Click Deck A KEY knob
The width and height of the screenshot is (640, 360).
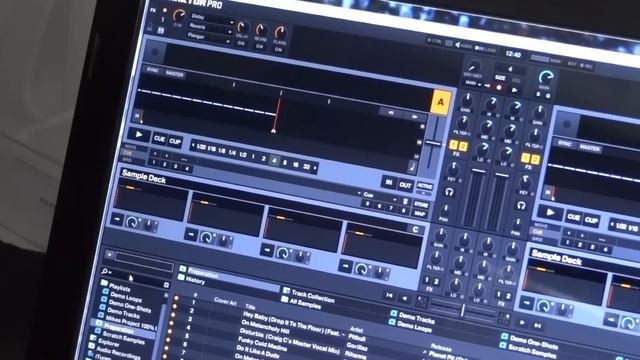(x=453, y=169)
